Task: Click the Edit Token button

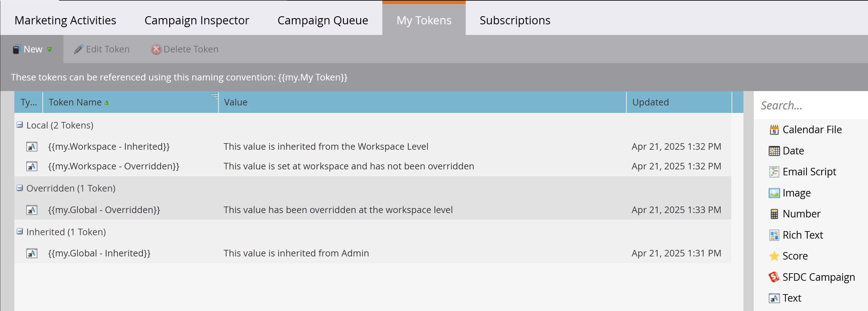Action: (102, 49)
